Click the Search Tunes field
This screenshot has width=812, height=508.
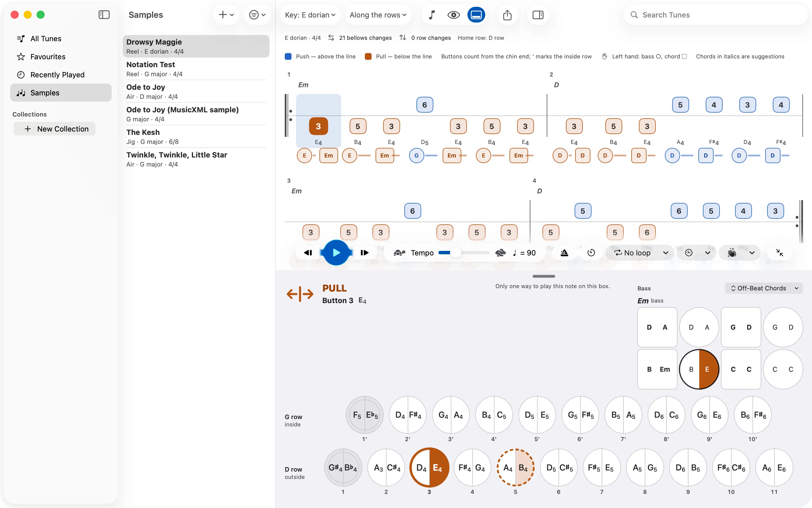coord(715,15)
